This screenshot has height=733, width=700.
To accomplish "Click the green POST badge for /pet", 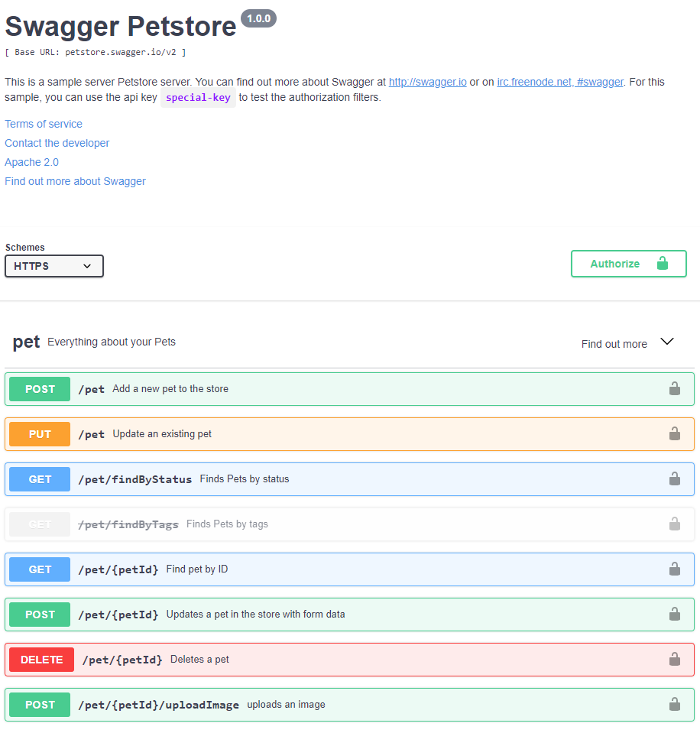I will click(x=40, y=389).
